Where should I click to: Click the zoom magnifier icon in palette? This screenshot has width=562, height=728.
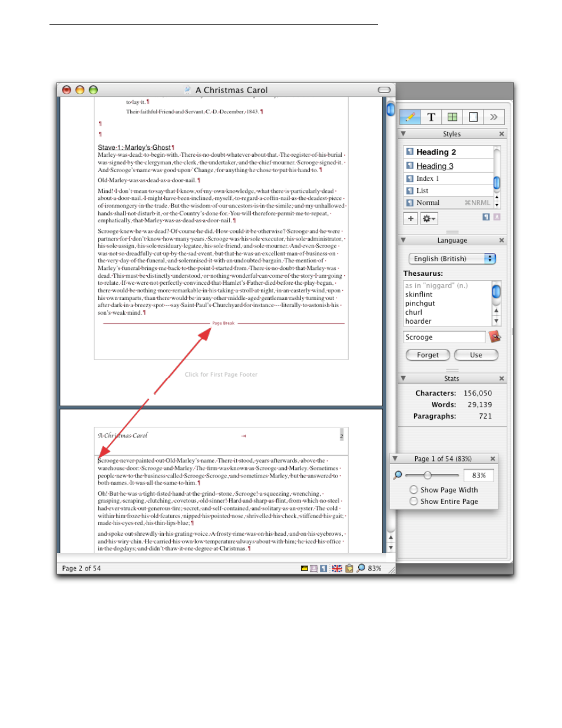pyautogui.click(x=398, y=475)
